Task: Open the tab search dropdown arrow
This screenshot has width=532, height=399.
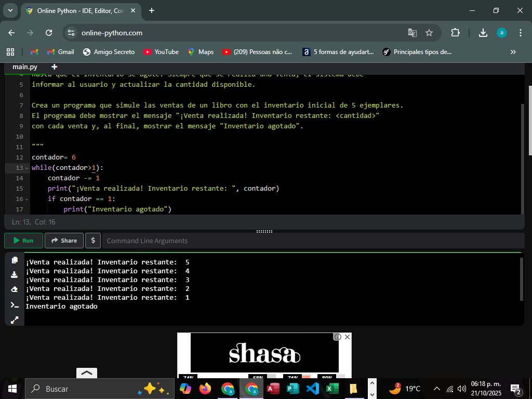Action: pyautogui.click(x=10, y=10)
